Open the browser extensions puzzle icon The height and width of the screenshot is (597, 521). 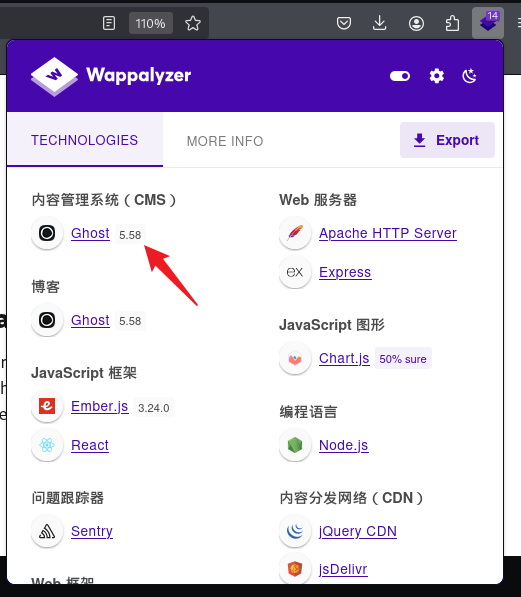click(x=452, y=23)
